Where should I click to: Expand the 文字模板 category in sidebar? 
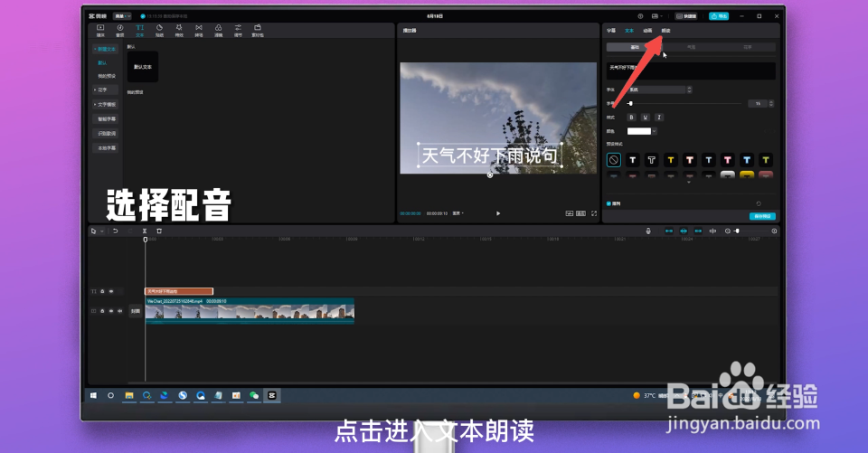click(x=105, y=104)
